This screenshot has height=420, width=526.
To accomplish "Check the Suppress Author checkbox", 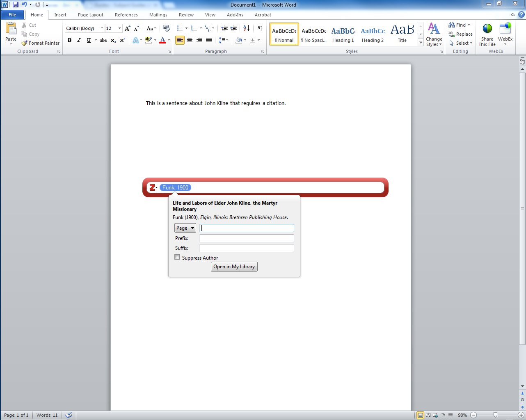I will point(177,257).
